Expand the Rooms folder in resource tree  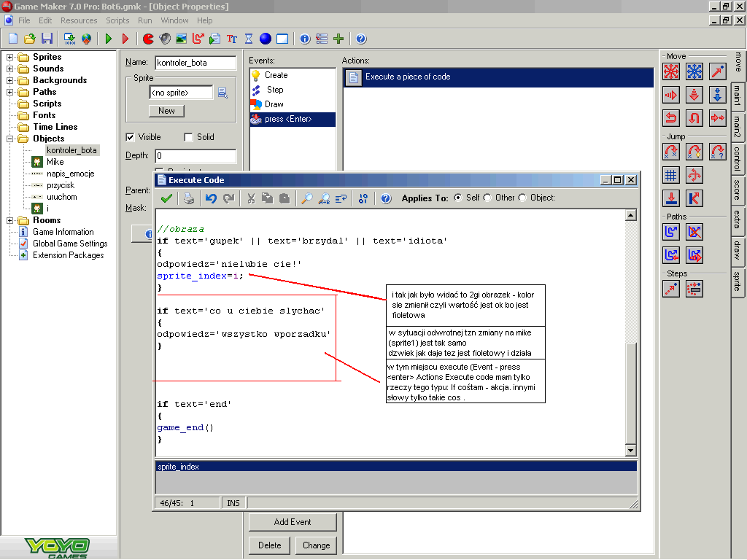tap(11, 220)
